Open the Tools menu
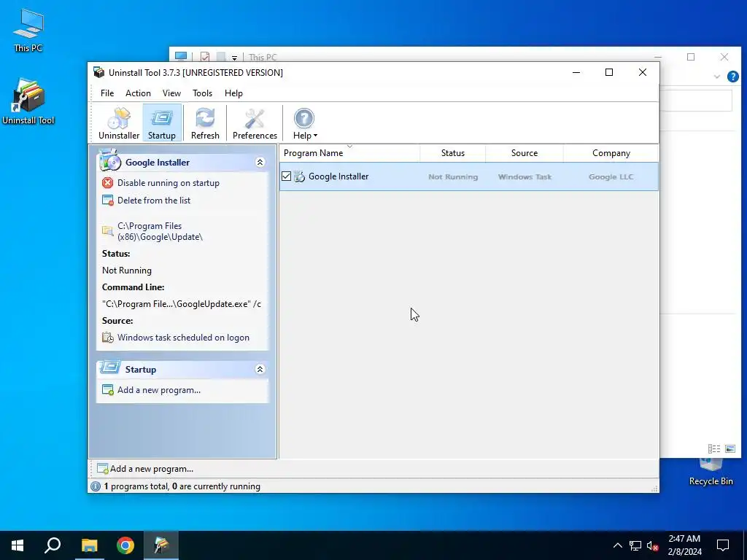This screenshot has height=560, width=747. [203, 93]
